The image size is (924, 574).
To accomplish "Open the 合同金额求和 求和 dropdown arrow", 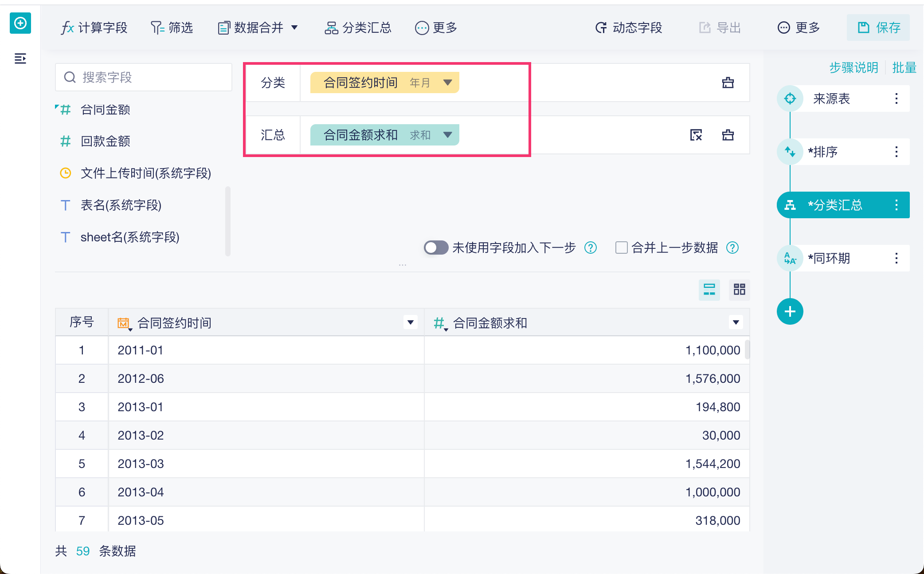I will pos(447,135).
